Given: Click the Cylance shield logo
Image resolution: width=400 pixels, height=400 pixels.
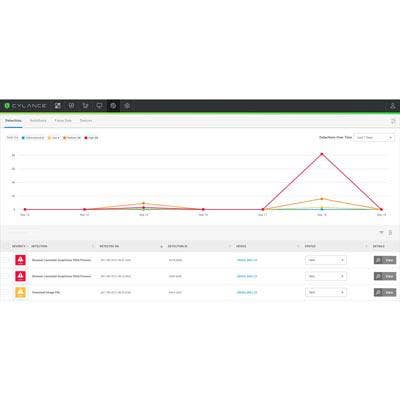Looking at the screenshot, I should click(7, 106).
